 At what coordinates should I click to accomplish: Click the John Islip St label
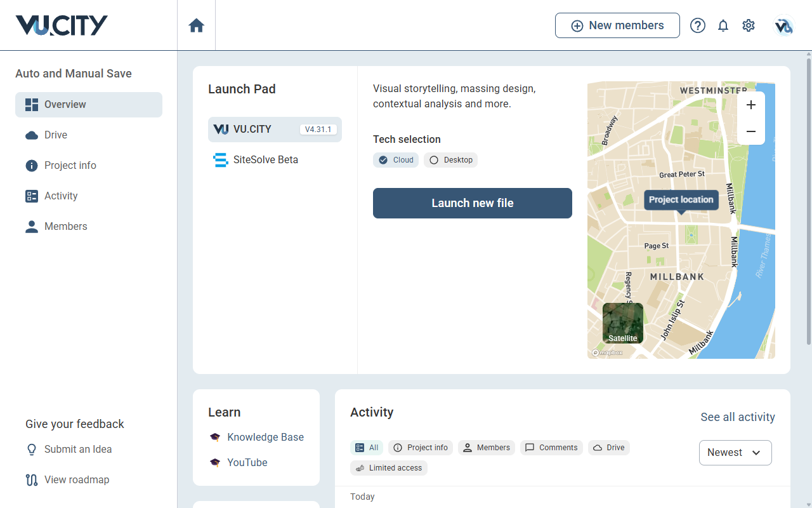click(672, 319)
